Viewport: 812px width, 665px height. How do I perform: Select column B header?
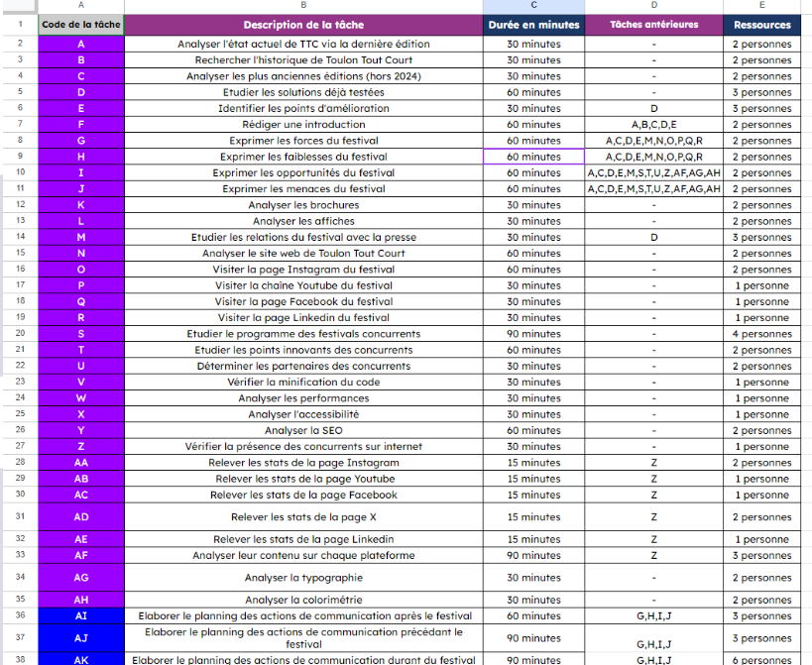[x=303, y=5]
